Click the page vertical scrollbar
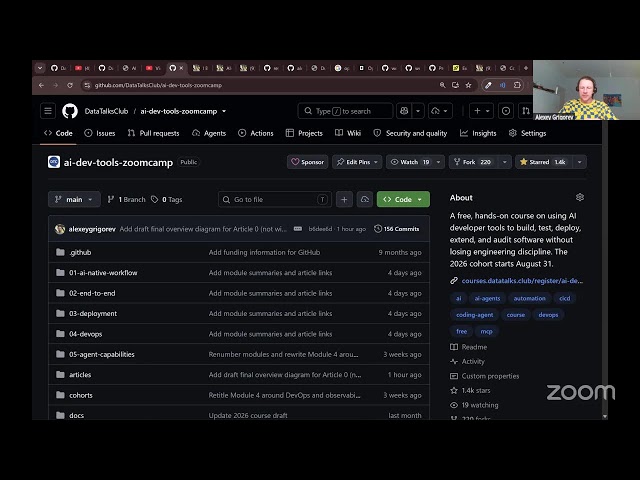This screenshot has width=640, height=480. (605, 269)
